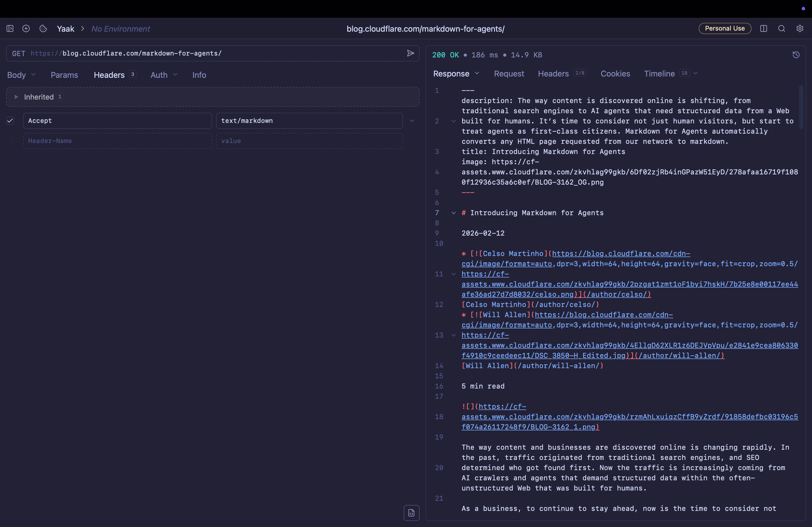This screenshot has height=527, width=812.
Task: Click the macOS menu bar status dot
Action: 803,9
